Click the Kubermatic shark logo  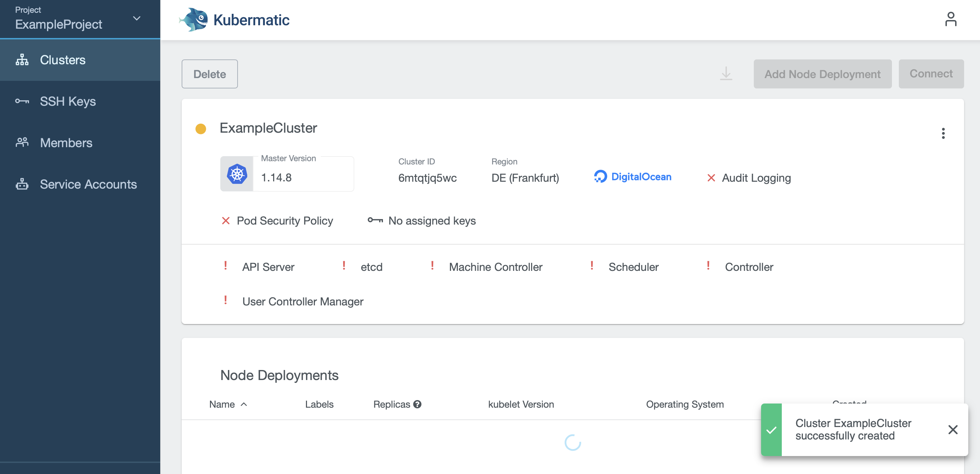click(194, 19)
